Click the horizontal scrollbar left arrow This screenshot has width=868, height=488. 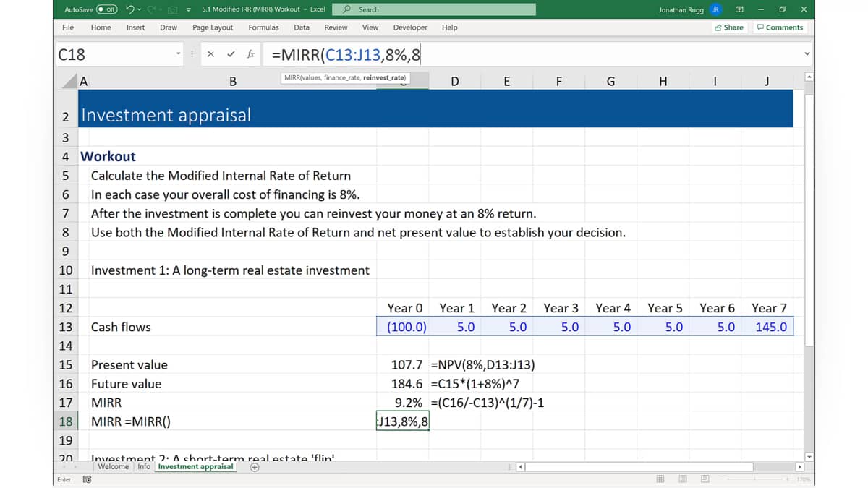[521, 467]
